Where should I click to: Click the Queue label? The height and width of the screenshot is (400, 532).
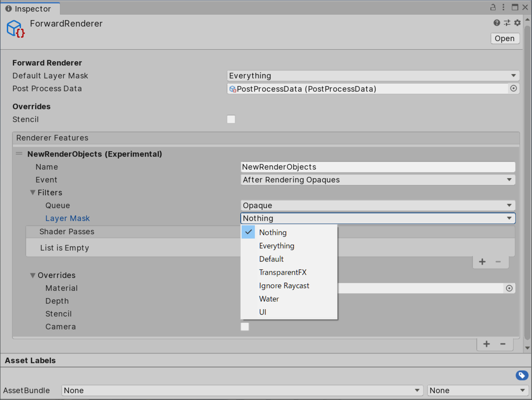click(58, 205)
